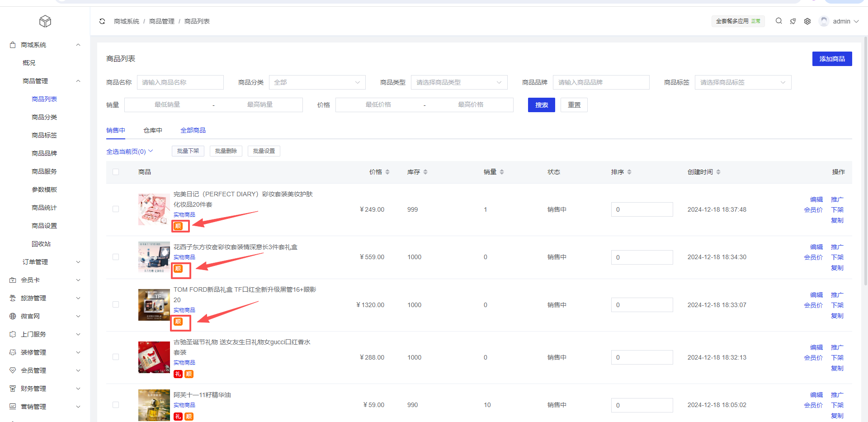The image size is (868, 422).
Task: Click the cube logo in sidebar
Action: (x=45, y=21)
